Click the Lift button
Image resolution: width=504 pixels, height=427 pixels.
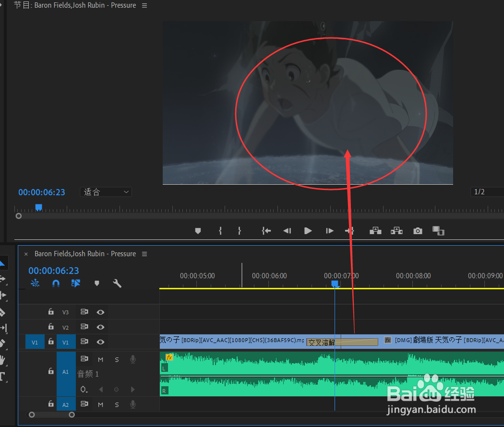pos(375,231)
